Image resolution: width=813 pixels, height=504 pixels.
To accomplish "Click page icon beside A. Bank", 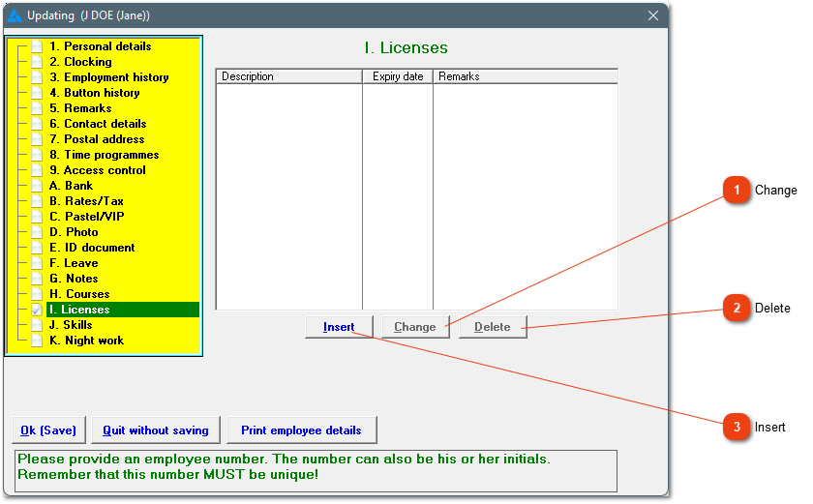I will coord(37,186).
